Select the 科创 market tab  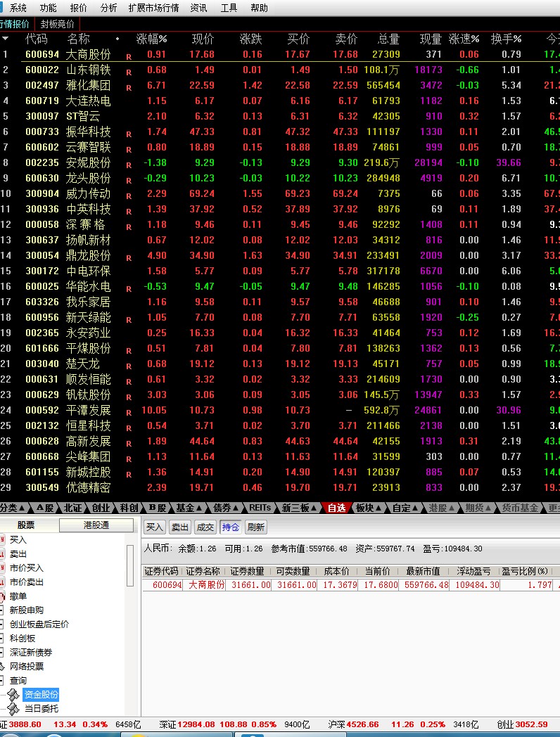[x=129, y=508]
